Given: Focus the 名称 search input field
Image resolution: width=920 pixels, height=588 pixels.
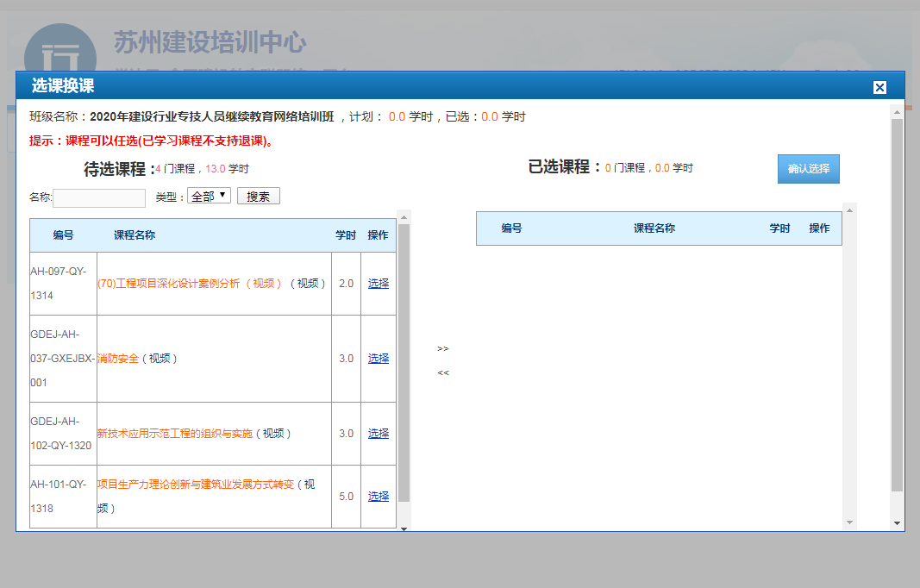Looking at the screenshot, I should [x=99, y=198].
